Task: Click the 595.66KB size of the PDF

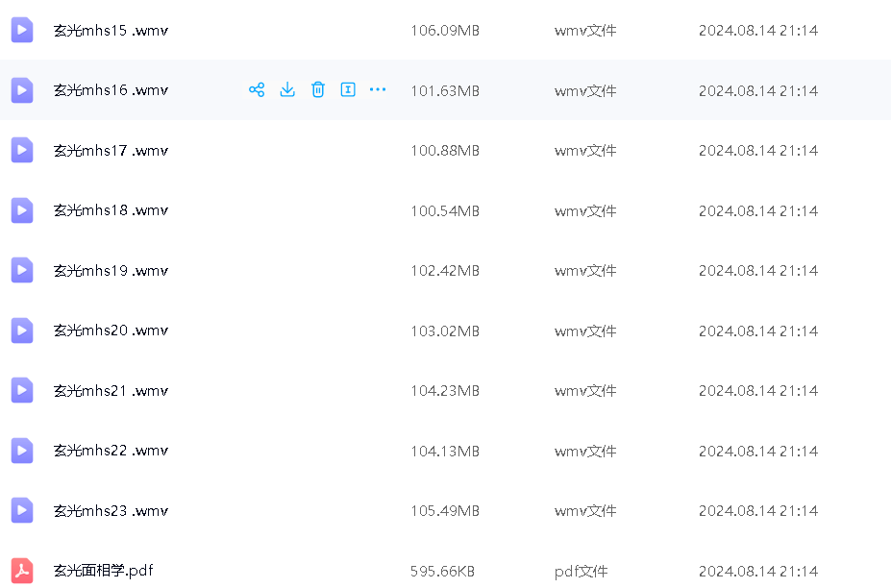Action: tap(442, 571)
